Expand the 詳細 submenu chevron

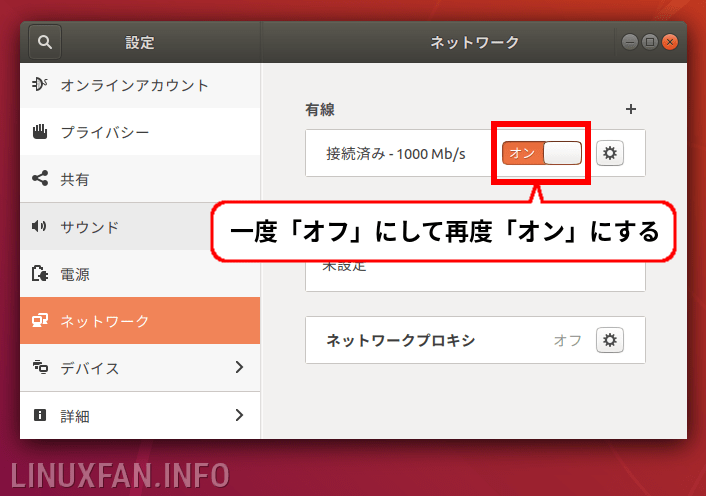[x=239, y=415]
